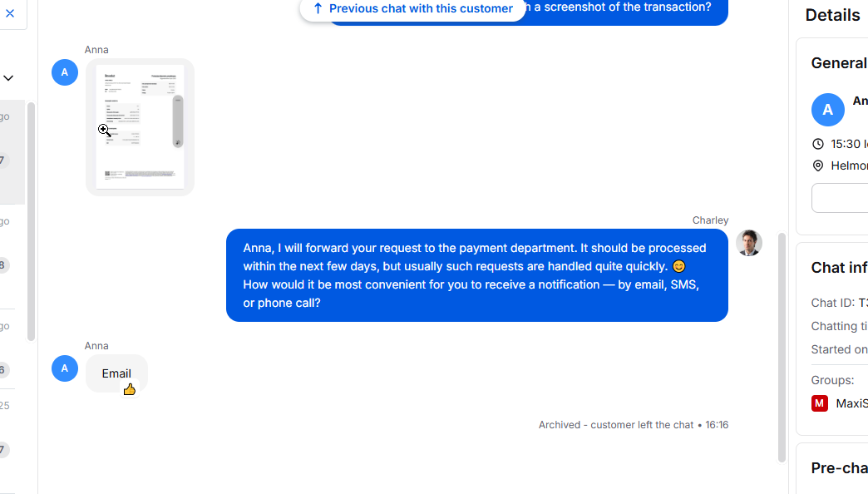Expand the chevron dropdown in left sidebar
The height and width of the screenshot is (494, 868).
coord(8,78)
